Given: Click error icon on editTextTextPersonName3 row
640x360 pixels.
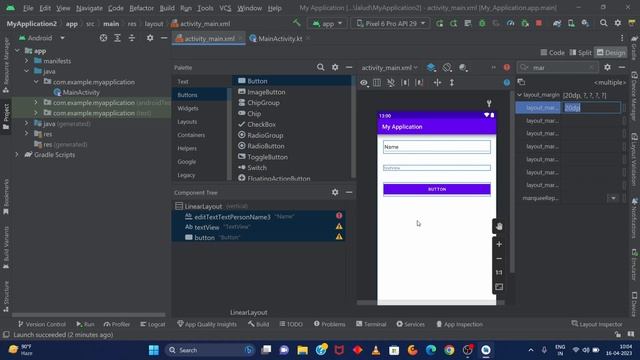Looking at the screenshot, I should click(x=339, y=216).
